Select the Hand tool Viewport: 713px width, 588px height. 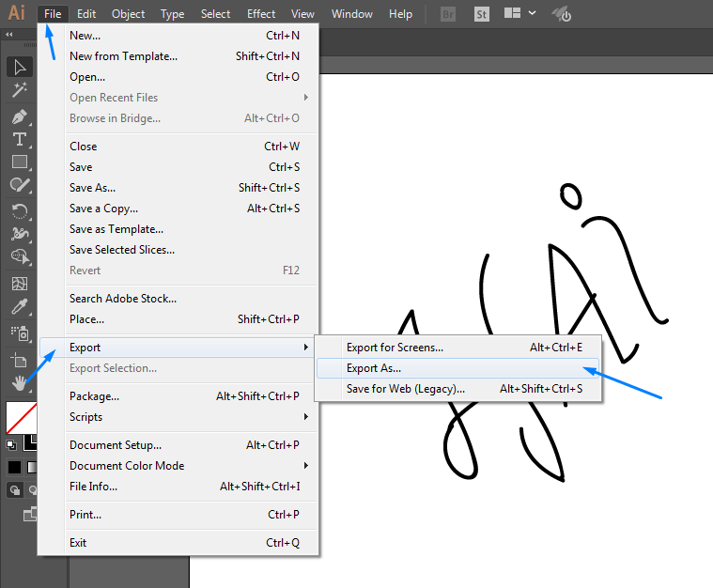(19, 383)
